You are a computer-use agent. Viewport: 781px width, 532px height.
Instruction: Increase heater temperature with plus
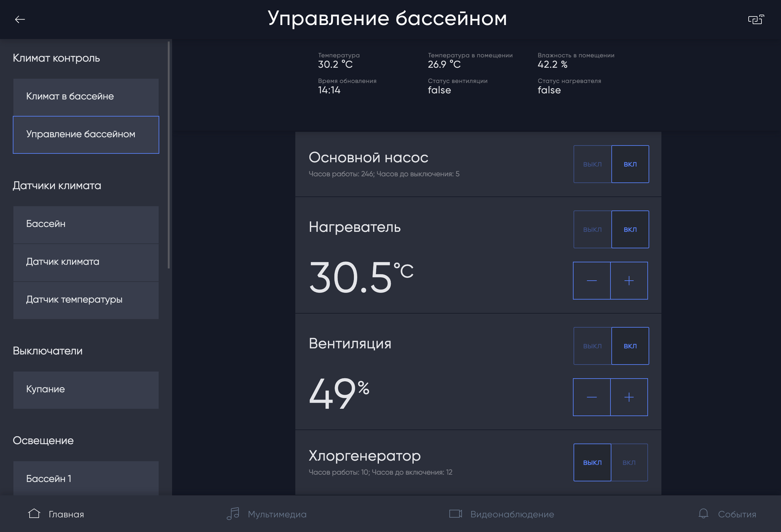click(x=629, y=281)
